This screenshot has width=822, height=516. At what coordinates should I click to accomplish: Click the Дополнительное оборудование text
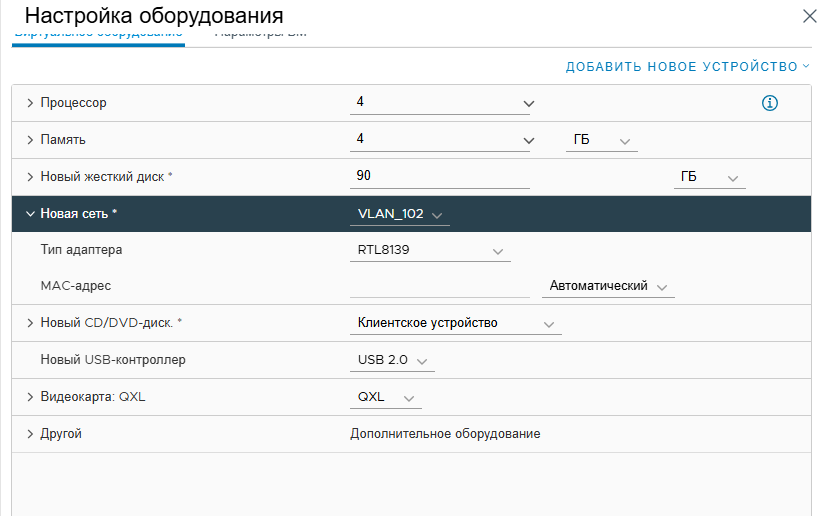coord(445,434)
